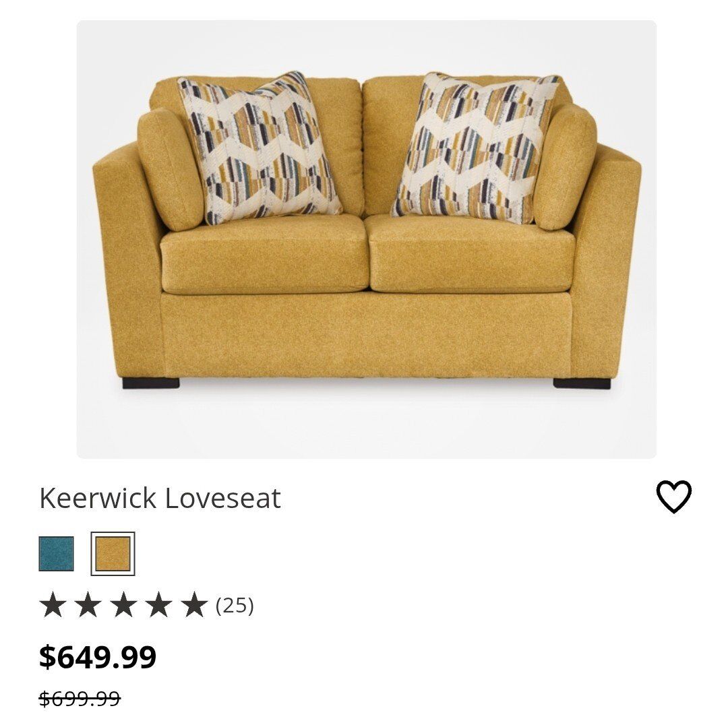
Task: Click the right patterned throw pillow in image
Action: coord(475,147)
